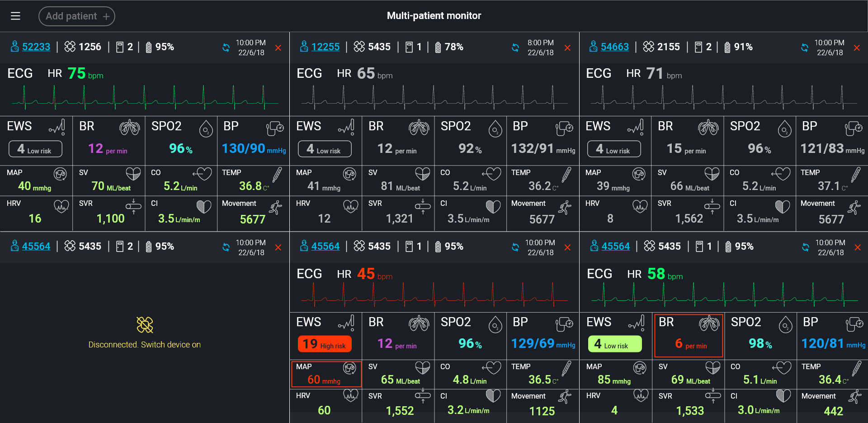Click the 19 High risk EWS badge
This screenshot has width=868, height=423.
tap(324, 344)
